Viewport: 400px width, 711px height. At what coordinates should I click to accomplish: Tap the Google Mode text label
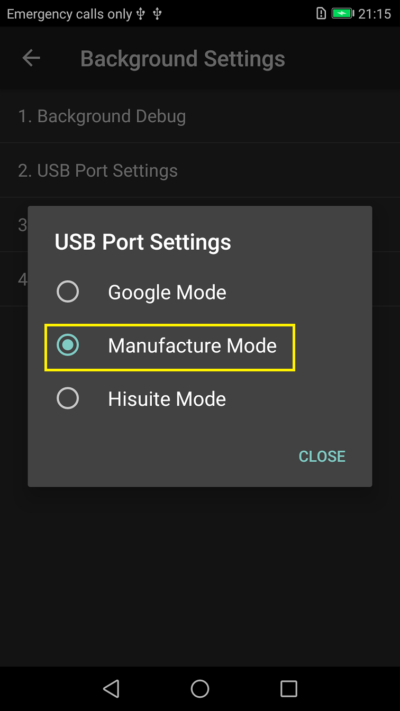pos(167,292)
